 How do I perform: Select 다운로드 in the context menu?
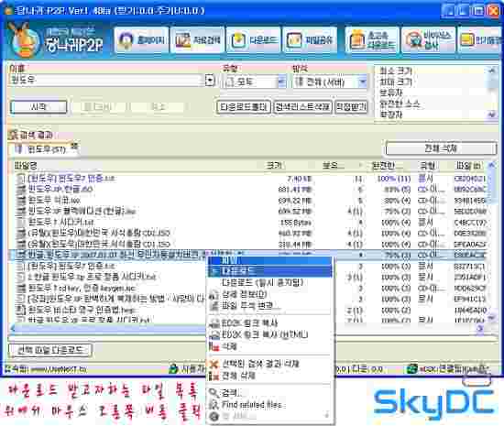pos(269,271)
